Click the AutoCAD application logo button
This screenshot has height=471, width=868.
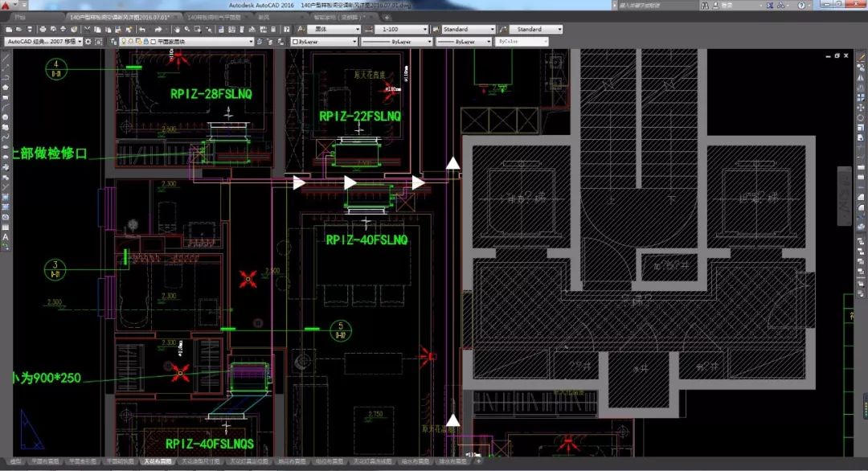click(x=7, y=5)
